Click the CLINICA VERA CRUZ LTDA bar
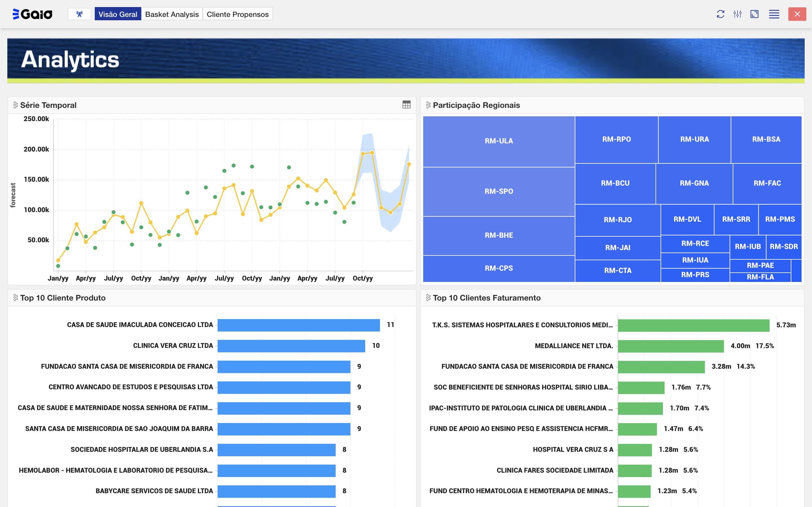This screenshot has width=812, height=507. 291,346
